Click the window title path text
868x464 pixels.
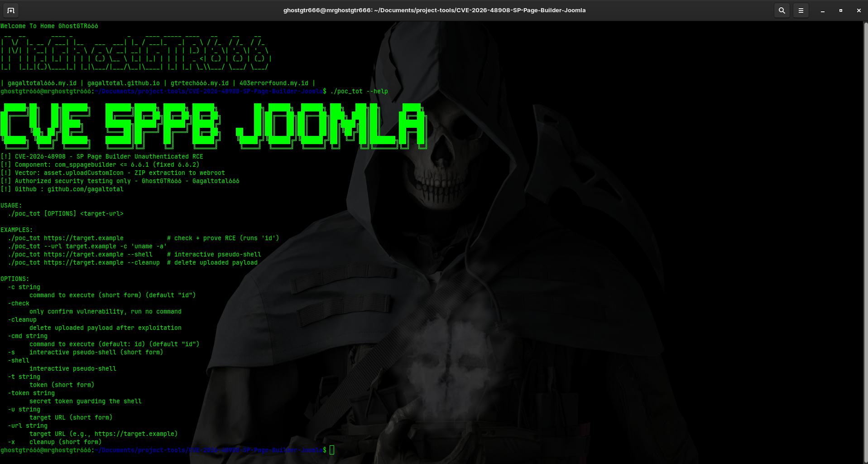click(x=434, y=10)
